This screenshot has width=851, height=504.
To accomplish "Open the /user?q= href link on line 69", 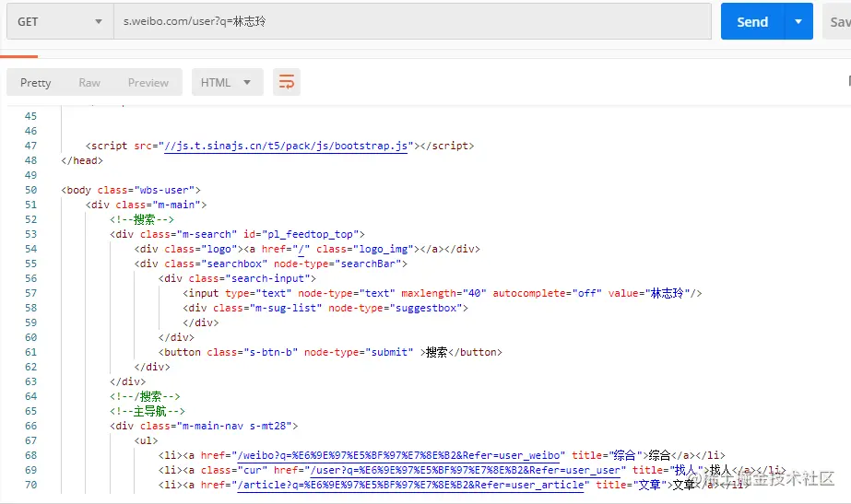I will pos(465,470).
